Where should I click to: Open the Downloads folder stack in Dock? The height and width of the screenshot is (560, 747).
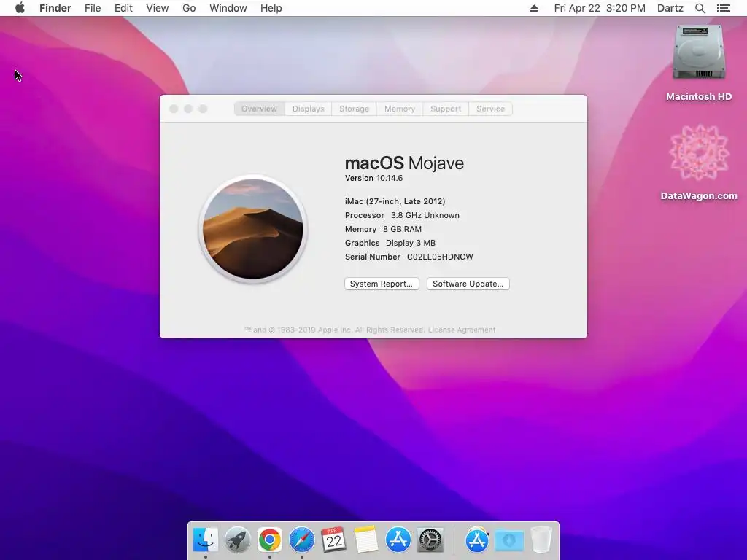[x=508, y=540]
